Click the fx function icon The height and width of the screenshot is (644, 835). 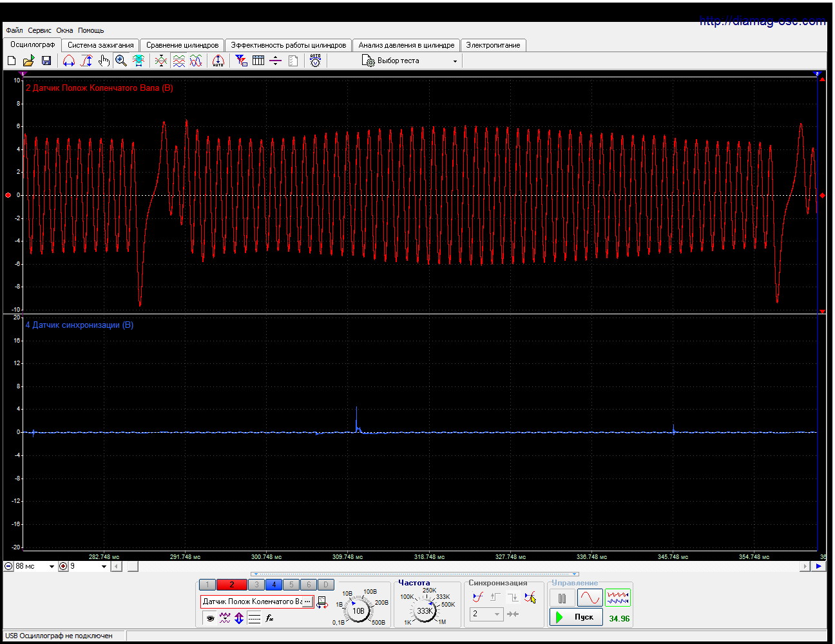point(269,618)
